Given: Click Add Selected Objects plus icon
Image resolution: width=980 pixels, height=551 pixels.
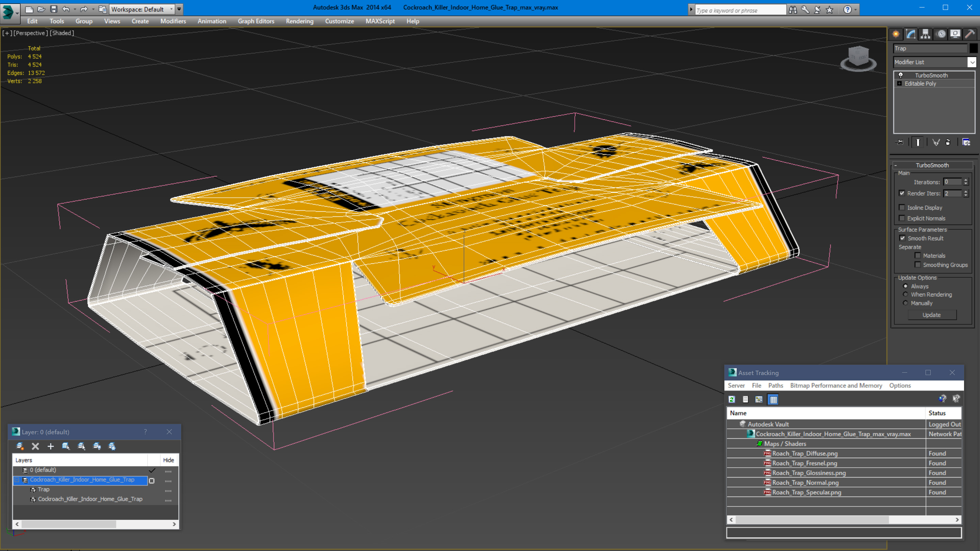Looking at the screenshot, I should coord(51,446).
